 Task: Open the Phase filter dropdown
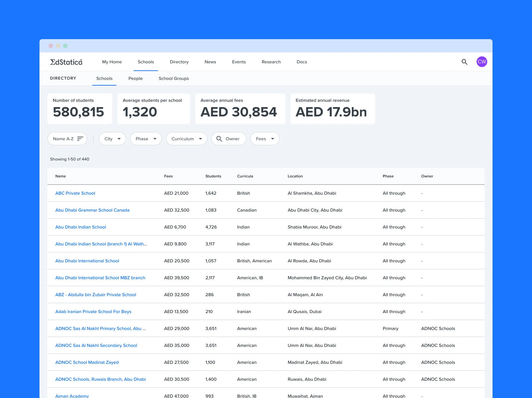coord(146,139)
